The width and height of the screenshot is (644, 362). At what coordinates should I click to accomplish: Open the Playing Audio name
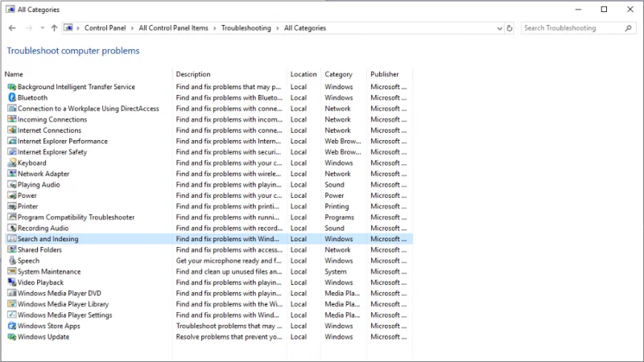pyautogui.click(x=39, y=185)
